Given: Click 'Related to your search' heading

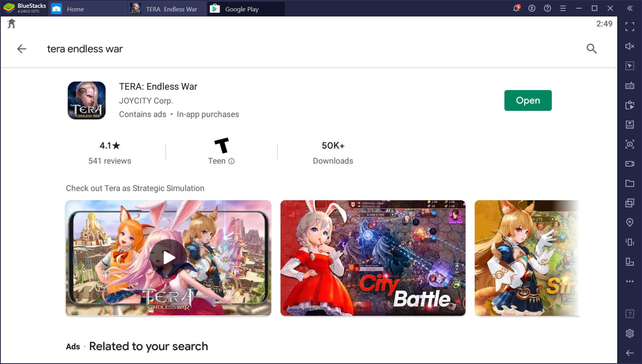Looking at the screenshot, I should pyautogui.click(x=149, y=346).
